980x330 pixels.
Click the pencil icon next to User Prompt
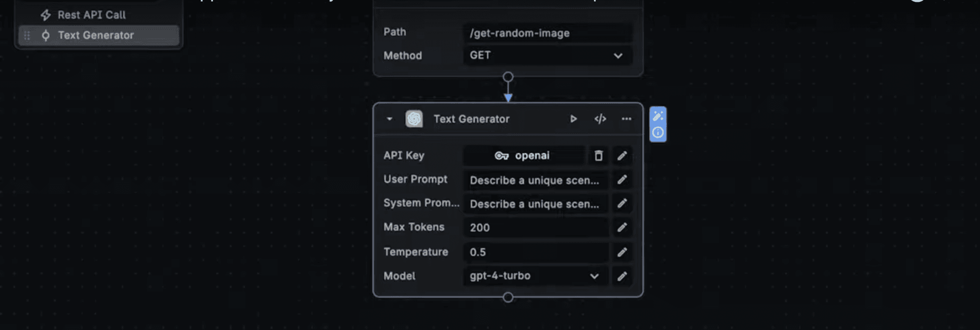[622, 180]
